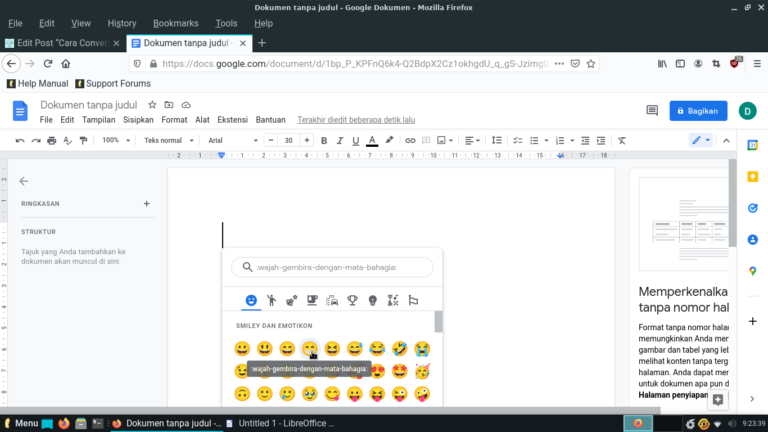This screenshot has width=768, height=432.
Task: Open the Ekstensi menu
Action: pyautogui.click(x=233, y=120)
